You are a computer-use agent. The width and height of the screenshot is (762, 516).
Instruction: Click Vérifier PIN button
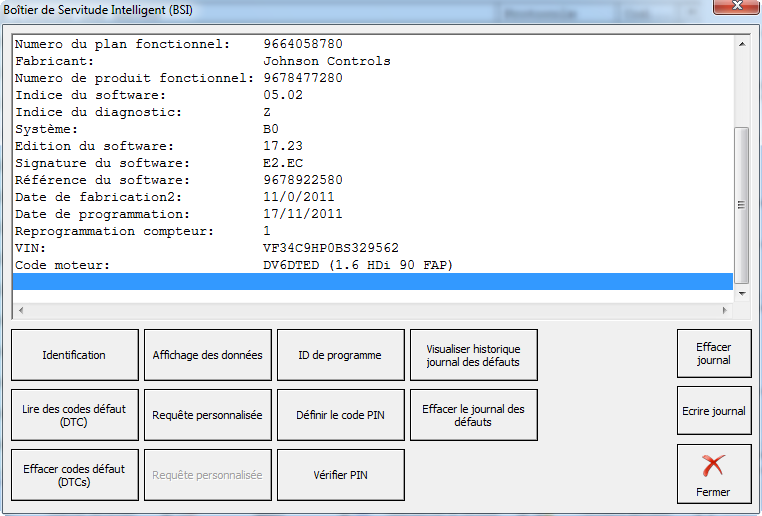coord(340,475)
